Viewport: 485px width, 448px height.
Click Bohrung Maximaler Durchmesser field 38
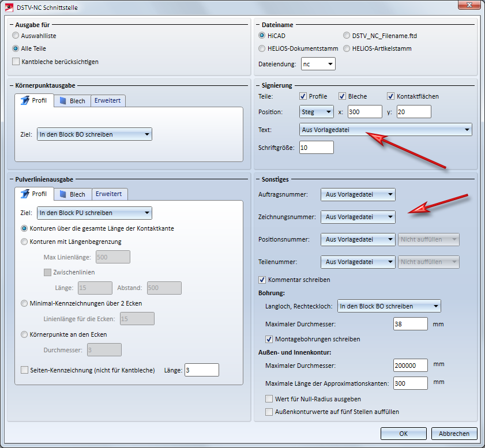(x=411, y=324)
